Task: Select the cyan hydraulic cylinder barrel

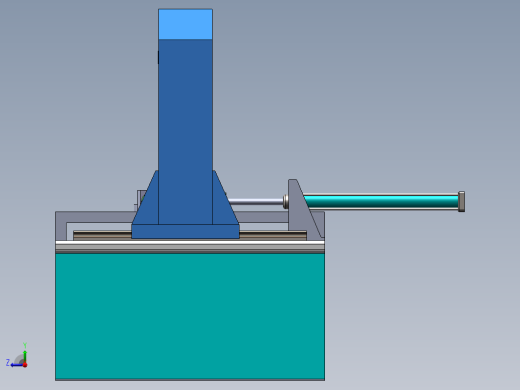Action: [382, 202]
